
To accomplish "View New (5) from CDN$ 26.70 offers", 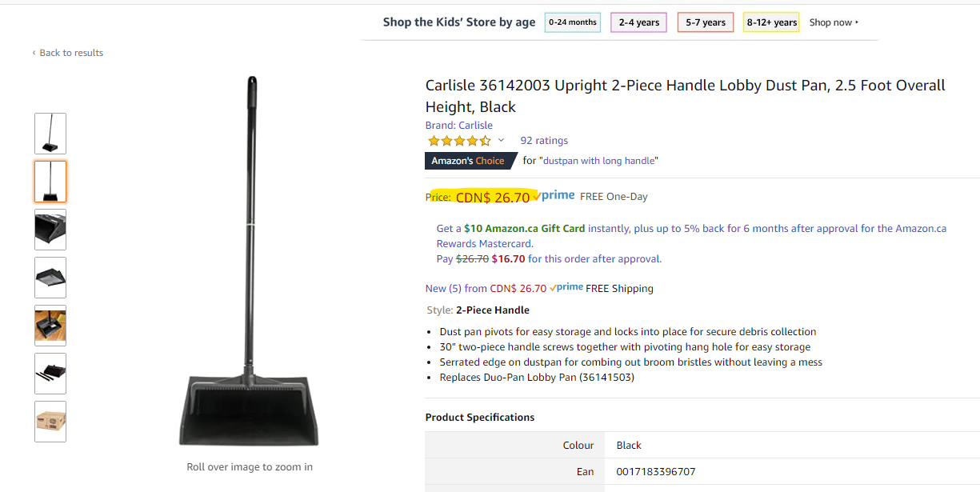I will point(486,288).
